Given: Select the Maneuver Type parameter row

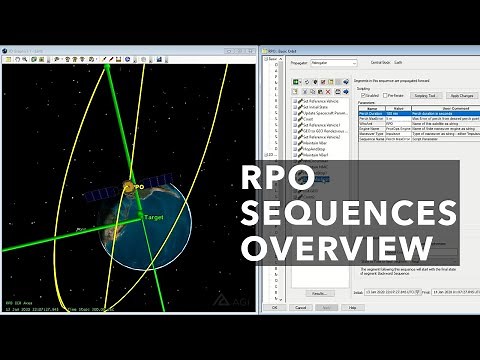Looking at the screenshot, I should [x=419, y=134].
